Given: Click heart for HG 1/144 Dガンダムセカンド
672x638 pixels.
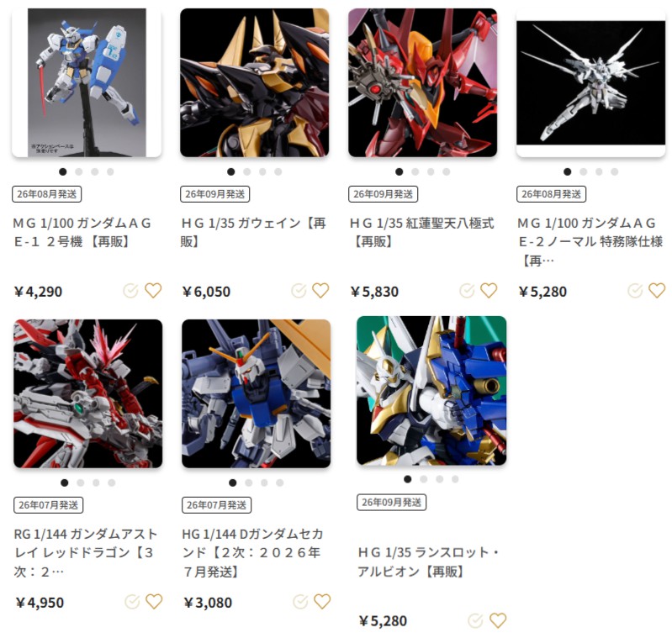Looking at the screenshot, I should (322, 602).
